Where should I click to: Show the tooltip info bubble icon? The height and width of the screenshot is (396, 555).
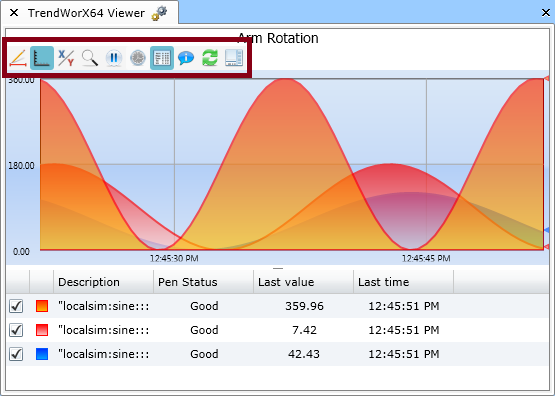(186, 58)
